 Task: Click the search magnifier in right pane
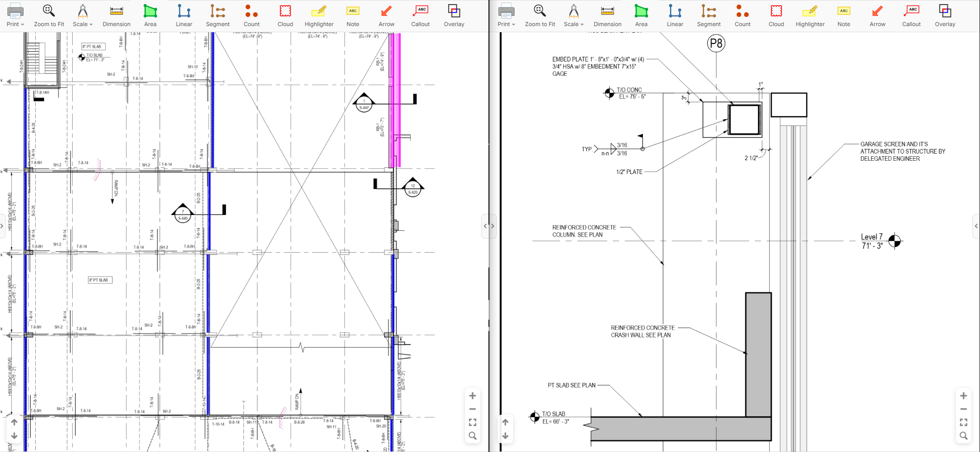click(964, 436)
